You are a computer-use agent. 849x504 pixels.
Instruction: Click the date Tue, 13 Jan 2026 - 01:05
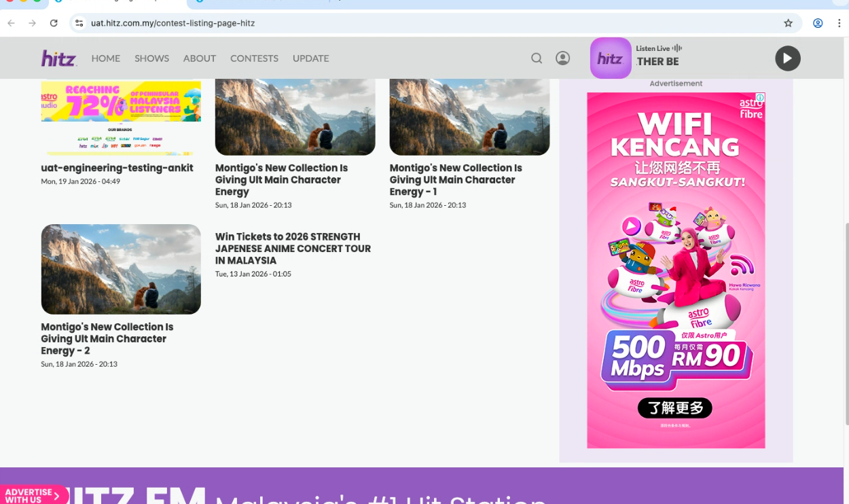253,274
